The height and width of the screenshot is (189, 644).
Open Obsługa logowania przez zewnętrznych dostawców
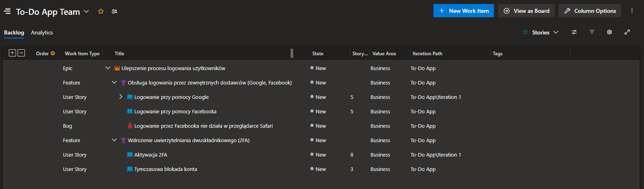pyautogui.click(x=210, y=82)
